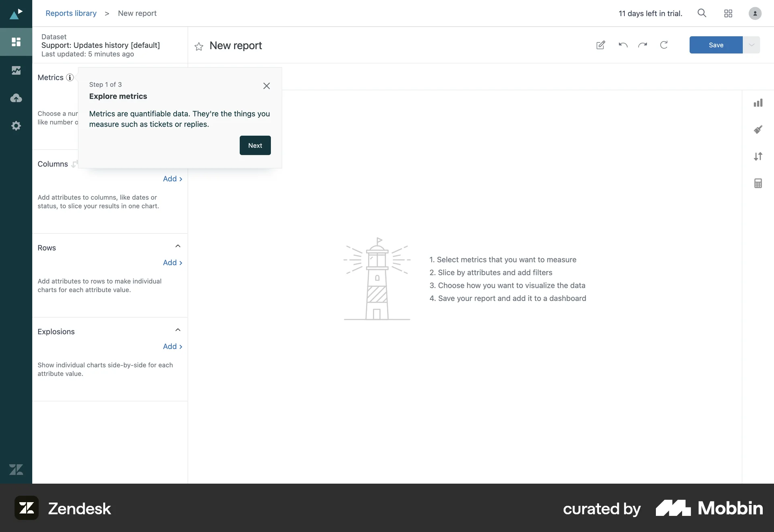774x532 pixels.
Task: Toggle favorite star on New report
Action: [x=198, y=46]
